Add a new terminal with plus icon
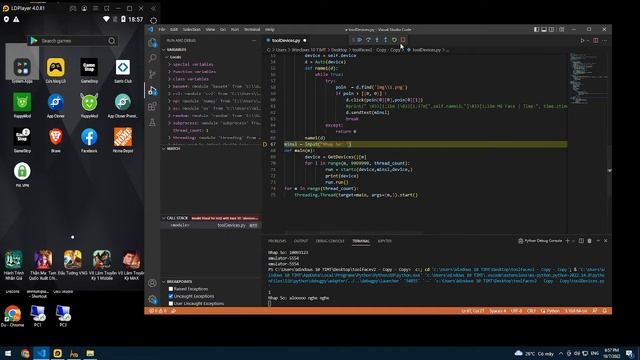 [x=567, y=241]
